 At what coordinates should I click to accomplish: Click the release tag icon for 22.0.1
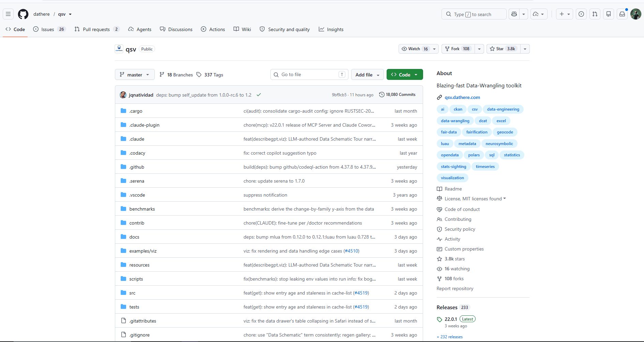pyautogui.click(x=439, y=319)
